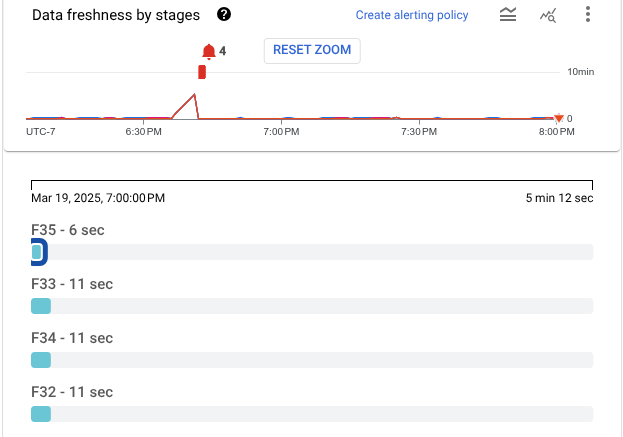
Task: Click the red incident marker below the bell
Action: (x=203, y=72)
